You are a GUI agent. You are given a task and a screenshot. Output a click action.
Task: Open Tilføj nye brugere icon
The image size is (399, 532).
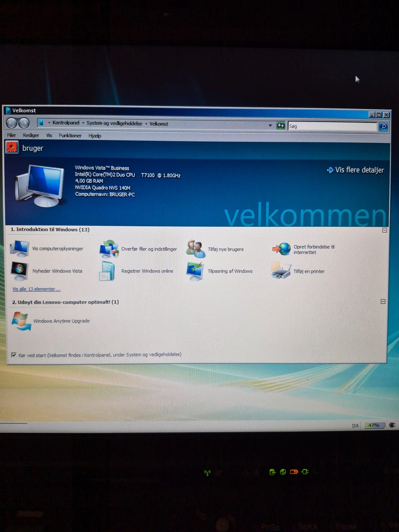(x=195, y=249)
